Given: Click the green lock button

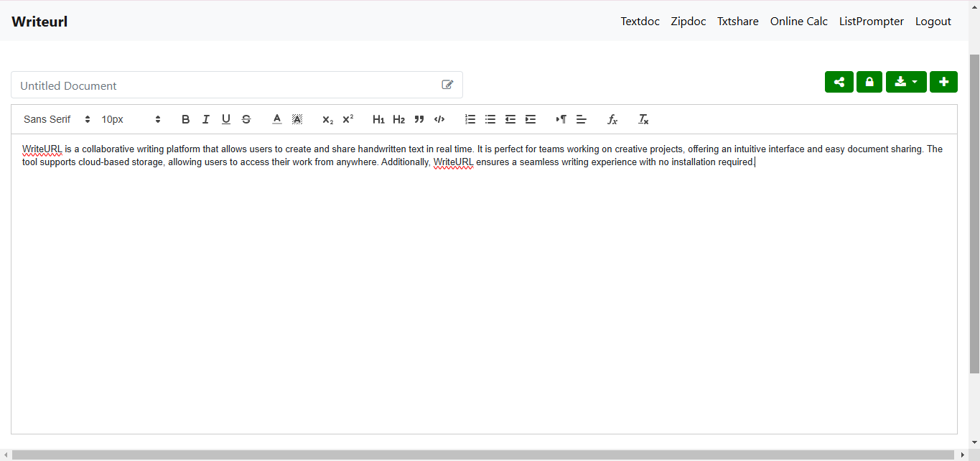Looking at the screenshot, I should pyautogui.click(x=869, y=82).
